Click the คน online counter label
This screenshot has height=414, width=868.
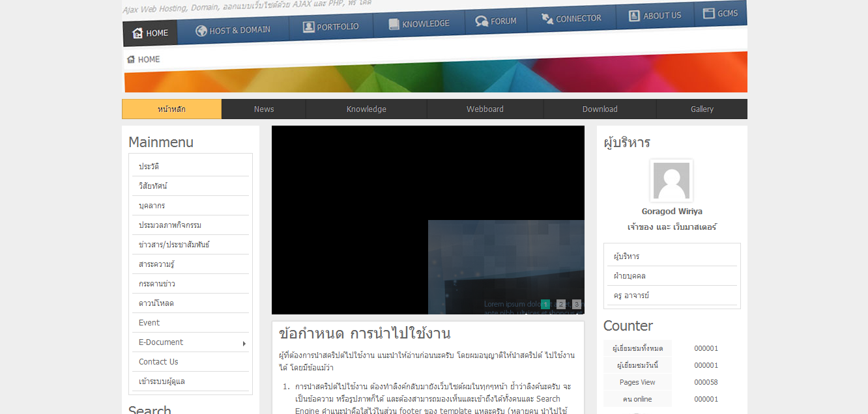pos(637,399)
